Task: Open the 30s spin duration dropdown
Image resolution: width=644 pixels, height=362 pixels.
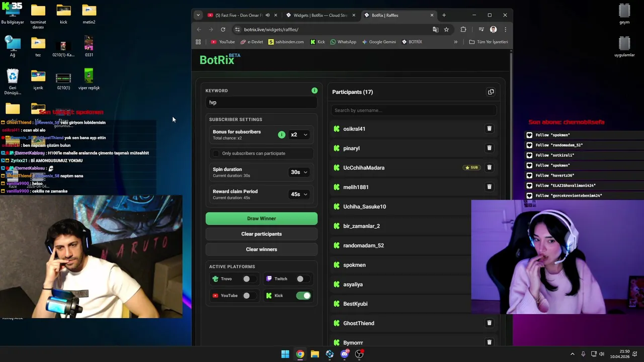Action: (299, 172)
